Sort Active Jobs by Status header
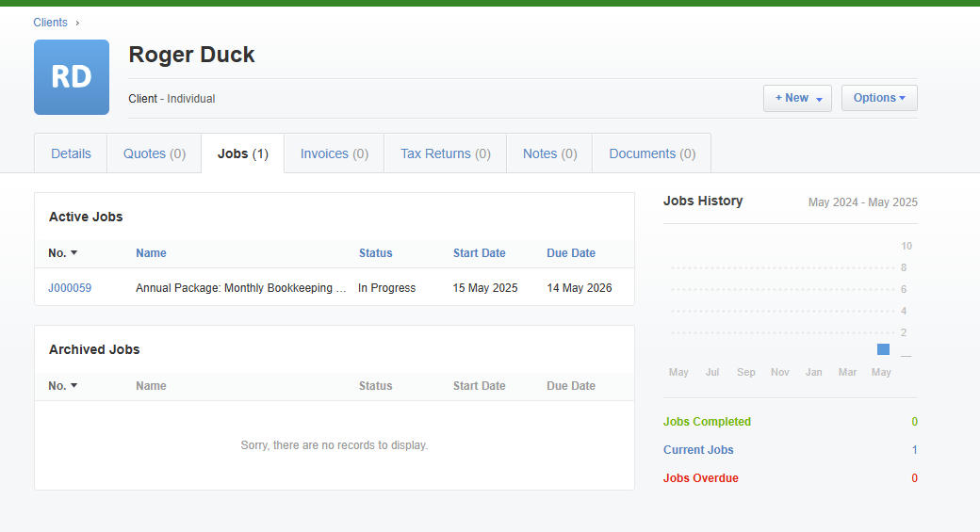The width and height of the screenshot is (980, 532). pyautogui.click(x=375, y=253)
